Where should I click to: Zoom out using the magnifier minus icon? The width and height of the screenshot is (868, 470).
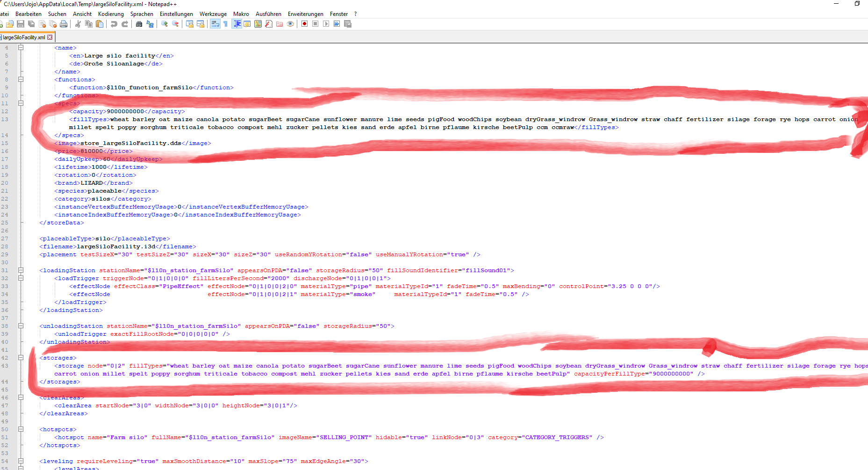coord(175,24)
